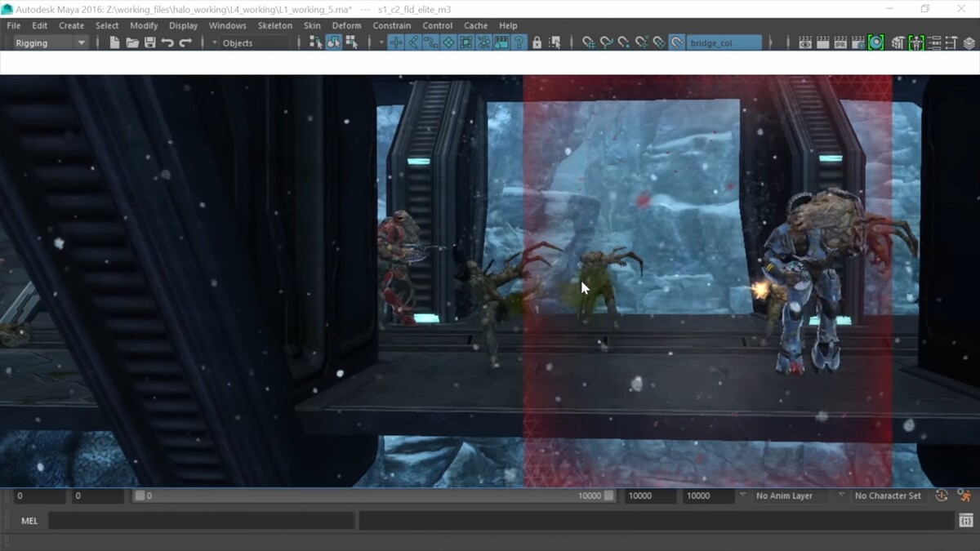Click inside the bridge_col text field
The width and height of the screenshot is (980, 551).
pyautogui.click(x=723, y=42)
